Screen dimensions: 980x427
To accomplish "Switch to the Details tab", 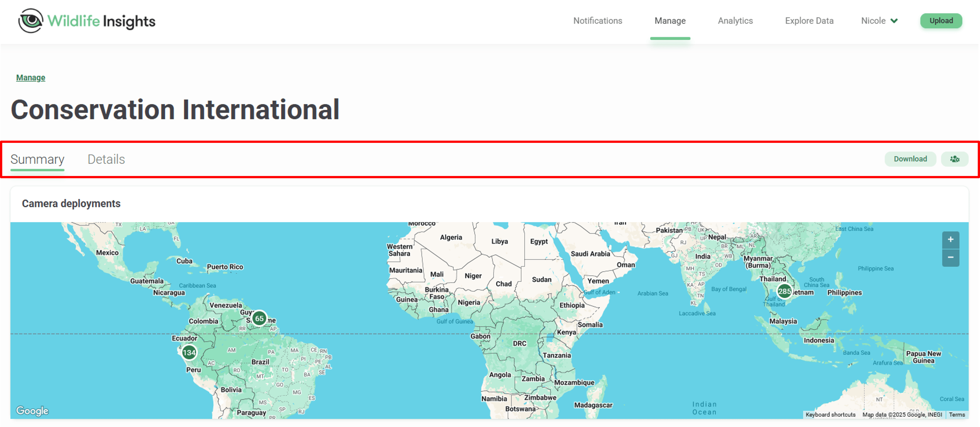I will pos(106,159).
